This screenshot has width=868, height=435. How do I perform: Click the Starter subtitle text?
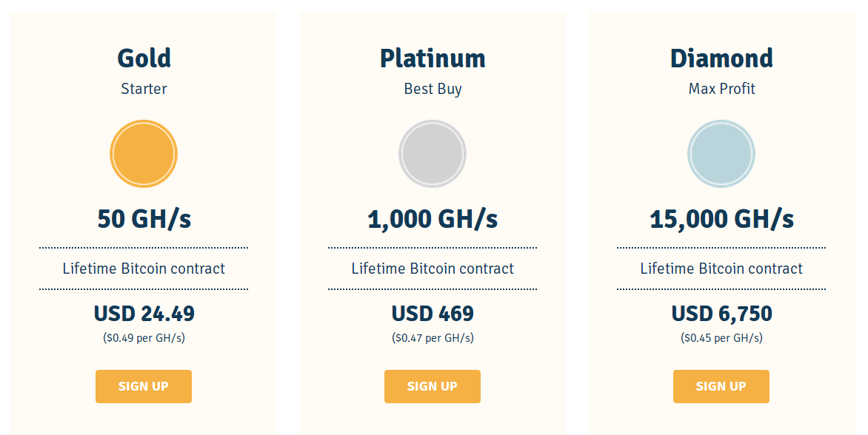click(x=144, y=89)
